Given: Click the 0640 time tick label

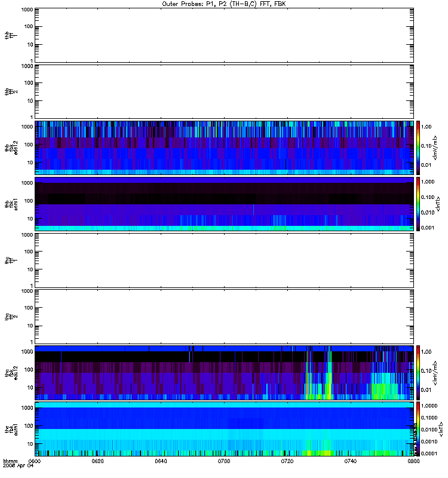Looking at the screenshot, I should click(161, 461).
